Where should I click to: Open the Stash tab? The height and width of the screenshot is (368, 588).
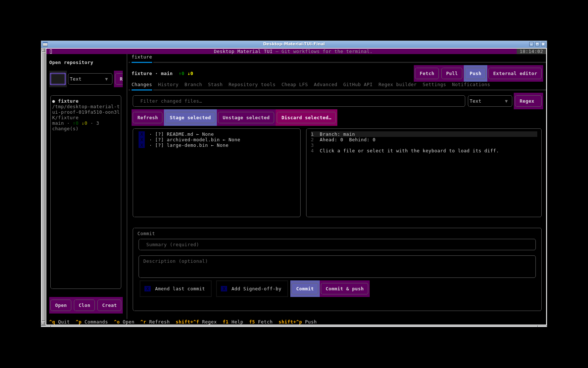[x=215, y=85]
